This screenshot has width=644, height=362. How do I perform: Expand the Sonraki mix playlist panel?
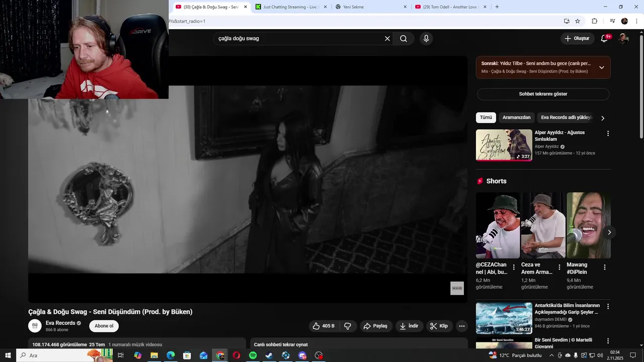click(602, 67)
